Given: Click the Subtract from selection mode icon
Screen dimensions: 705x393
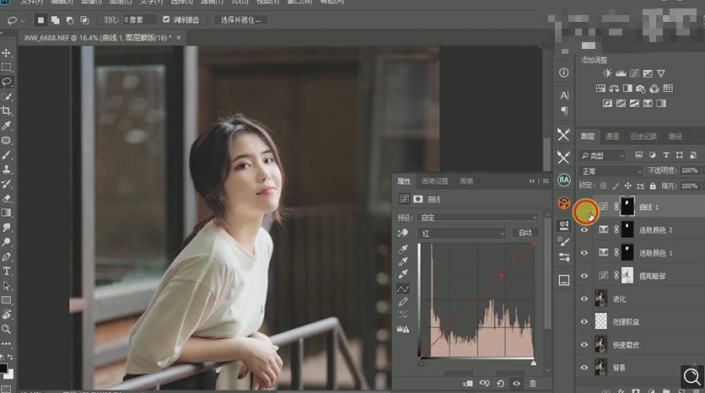Looking at the screenshot, I should click(x=70, y=20).
